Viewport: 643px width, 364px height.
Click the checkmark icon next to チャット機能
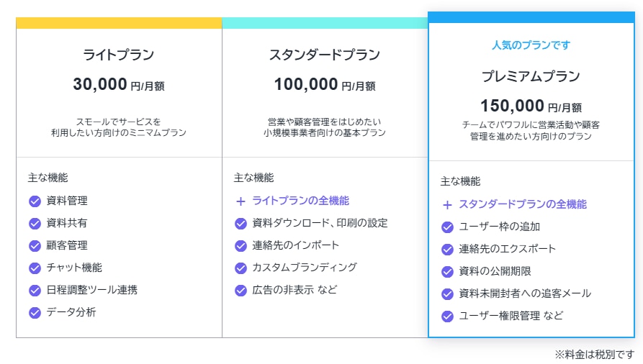[x=35, y=268]
